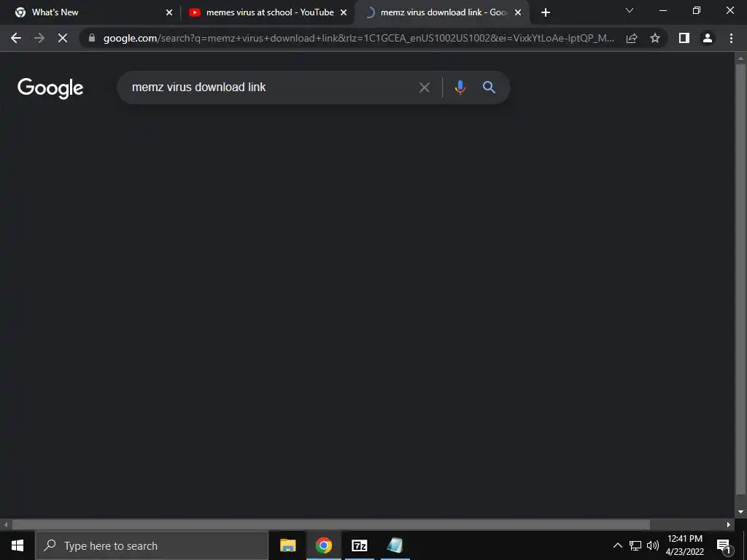The width and height of the screenshot is (747, 560).
Task: Switch to the What's New tab
Action: [90, 12]
